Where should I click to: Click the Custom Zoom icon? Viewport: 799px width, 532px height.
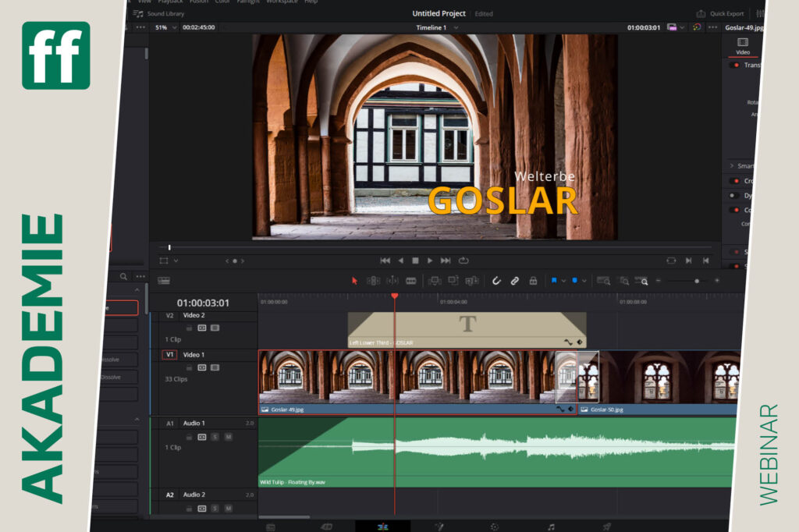coord(641,281)
